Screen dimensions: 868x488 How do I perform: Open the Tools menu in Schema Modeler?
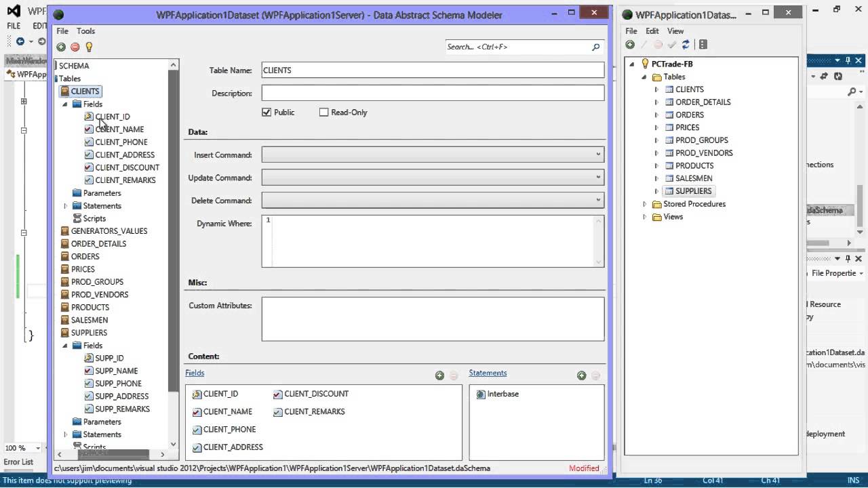85,31
